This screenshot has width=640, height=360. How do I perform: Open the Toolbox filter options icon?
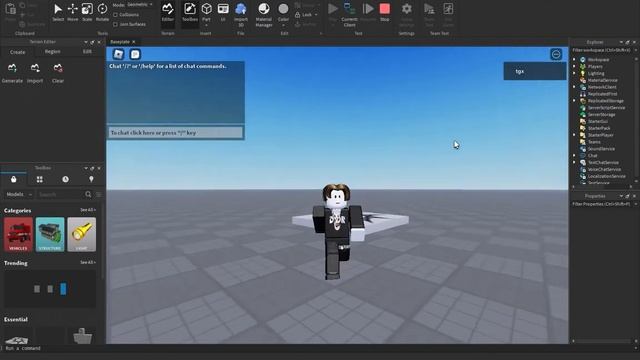[x=98, y=194]
